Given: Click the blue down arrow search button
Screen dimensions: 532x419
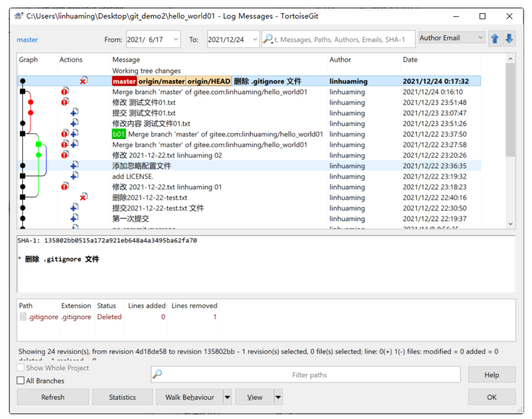Looking at the screenshot, I should click(x=509, y=39).
